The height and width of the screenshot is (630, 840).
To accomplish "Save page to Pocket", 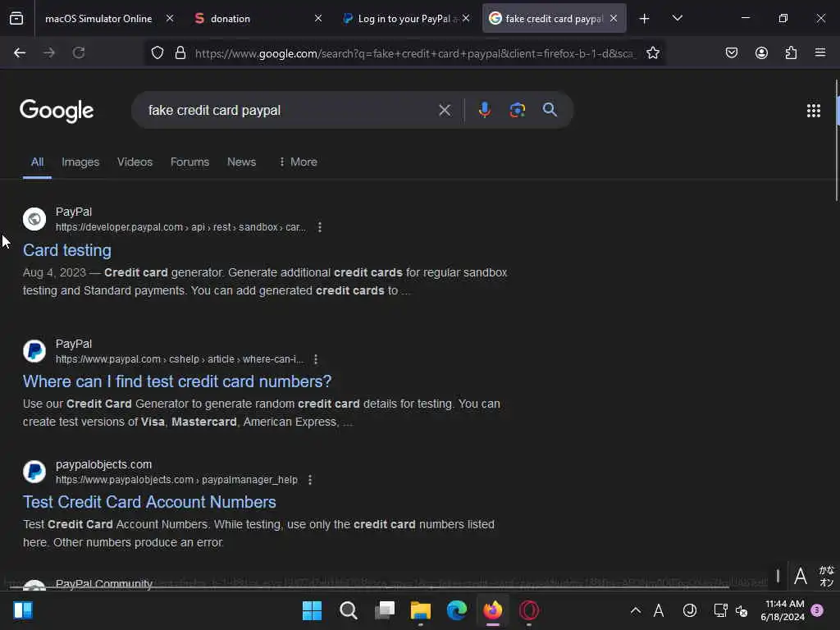I will [x=732, y=52].
